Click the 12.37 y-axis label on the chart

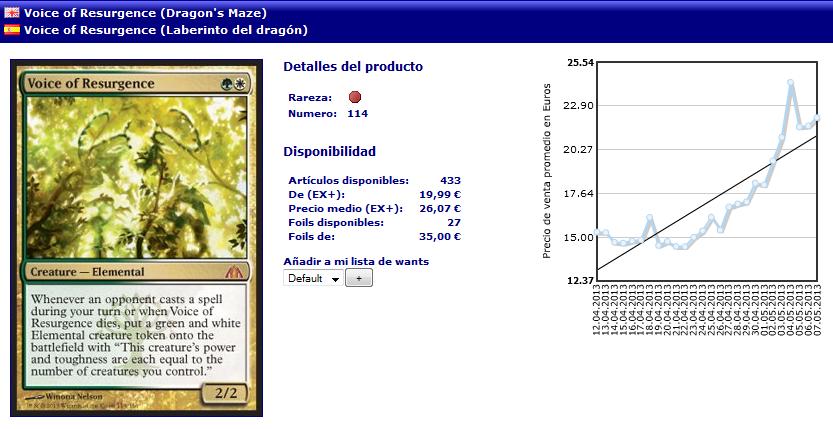tap(580, 280)
